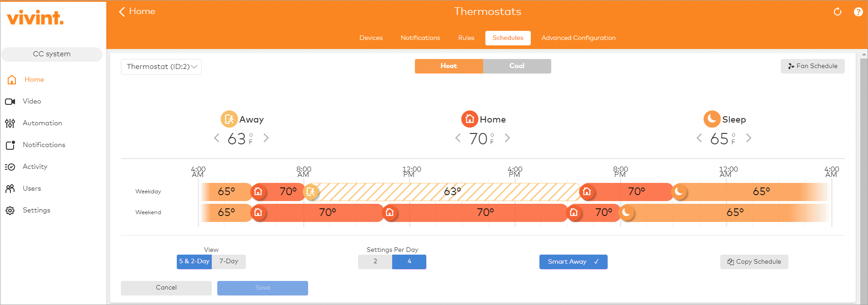Select the 7-Day view option

pyautogui.click(x=229, y=261)
